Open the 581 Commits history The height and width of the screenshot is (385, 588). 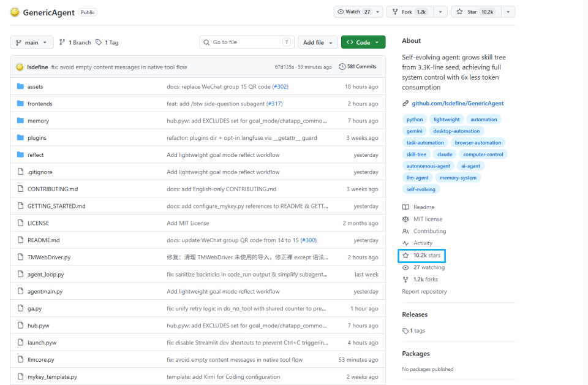pos(358,66)
